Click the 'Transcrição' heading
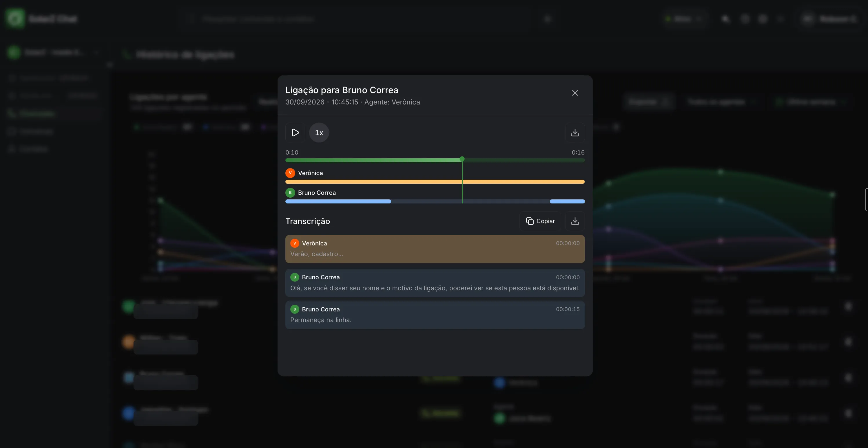The image size is (868, 448). (x=307, y=221)
